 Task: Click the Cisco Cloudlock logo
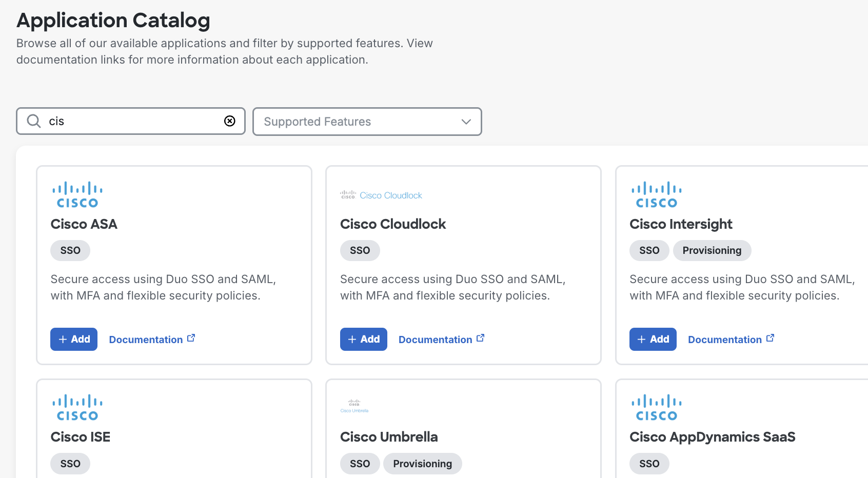tap(381, 195)
